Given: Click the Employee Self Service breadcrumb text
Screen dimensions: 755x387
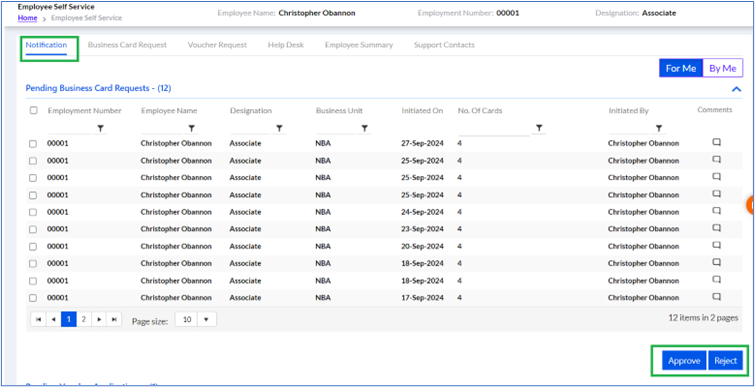Looking at the screenshot, I should 86,18.
